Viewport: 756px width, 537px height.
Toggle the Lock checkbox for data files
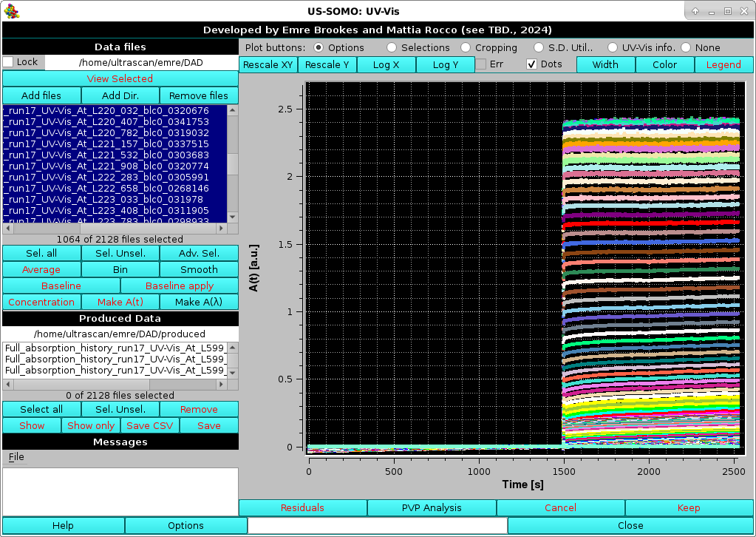coord(7,62)
